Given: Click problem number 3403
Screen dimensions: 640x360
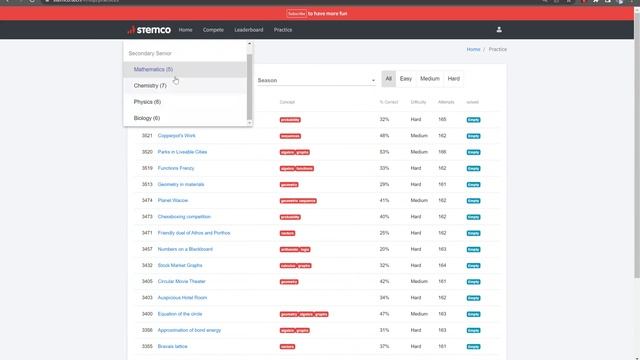Looking at the screenshot, I should click(147, 298).
